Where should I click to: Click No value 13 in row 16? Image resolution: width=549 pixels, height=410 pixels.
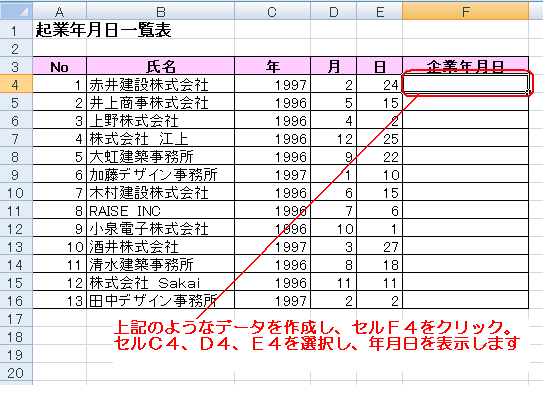tap(60, 300)
